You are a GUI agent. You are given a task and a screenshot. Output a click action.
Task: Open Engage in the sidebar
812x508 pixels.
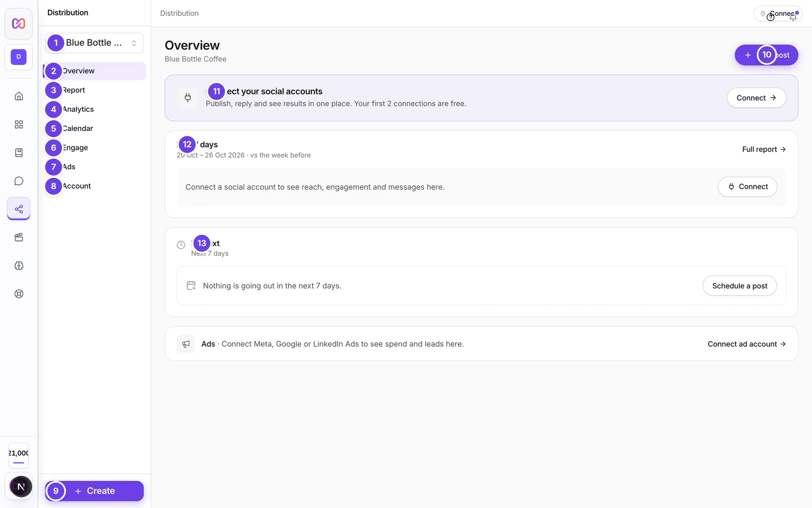tap(95, 148)
